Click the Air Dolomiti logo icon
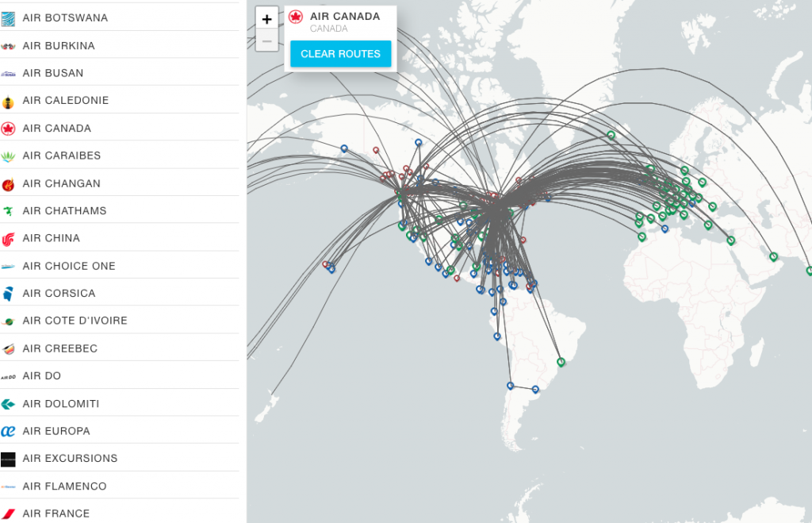The width and height of the screenshot is (812, 523). click(8, 404)
